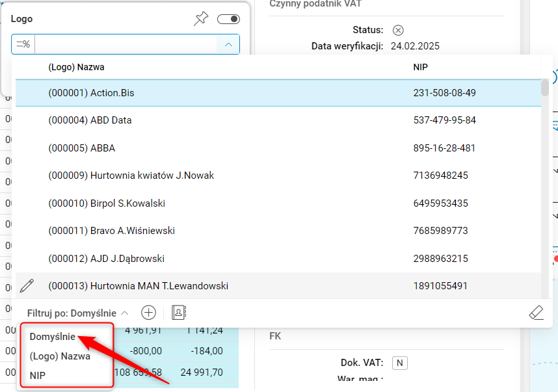Click the Data weryfikacji 24.02.2025 value
Viewport: 558px width, 392px height.
point(415,46)
